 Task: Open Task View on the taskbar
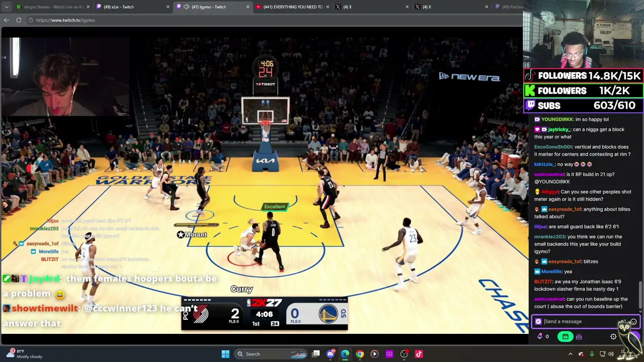(x=316, y=354)
